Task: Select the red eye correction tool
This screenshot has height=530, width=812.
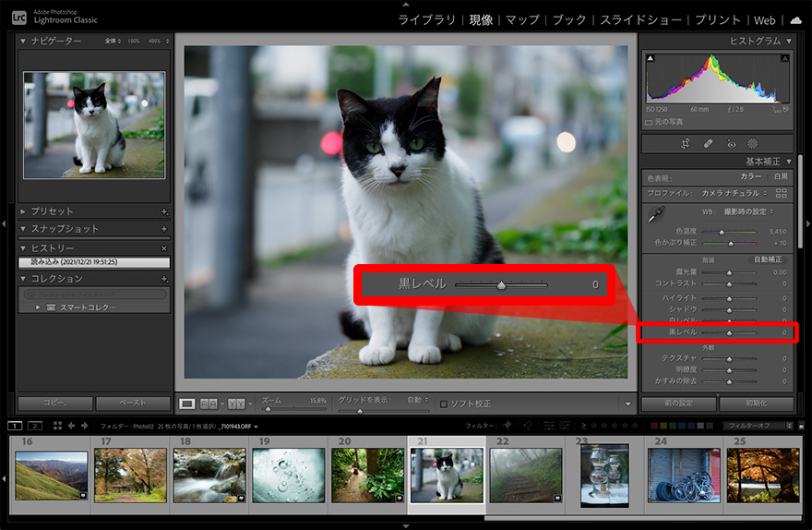Action: click(731, 144)
